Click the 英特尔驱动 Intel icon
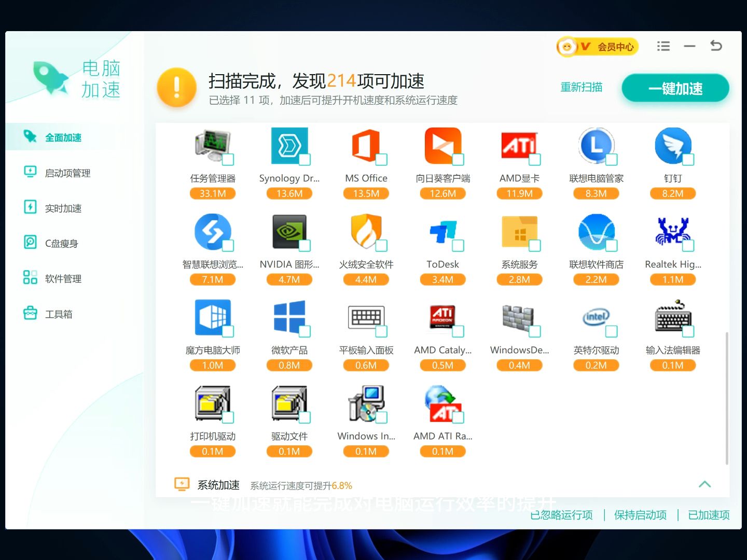The image size is (747, 560). (x=596, y=317)
